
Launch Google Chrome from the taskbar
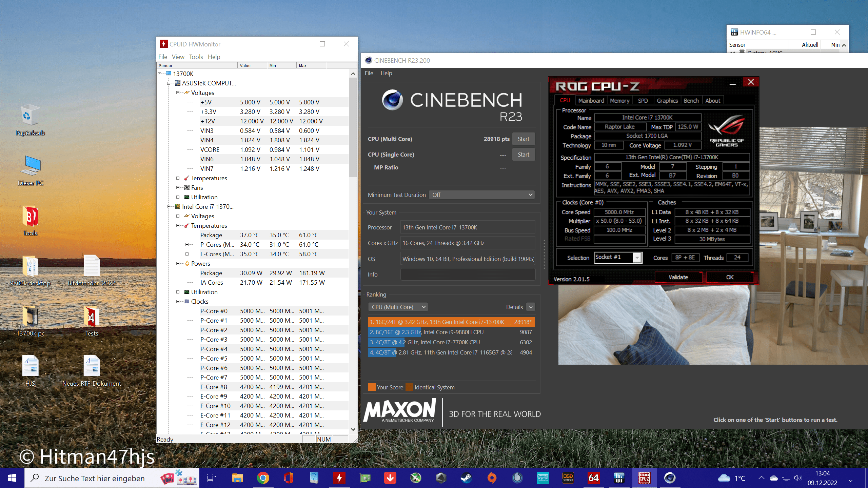pos(263,478)
